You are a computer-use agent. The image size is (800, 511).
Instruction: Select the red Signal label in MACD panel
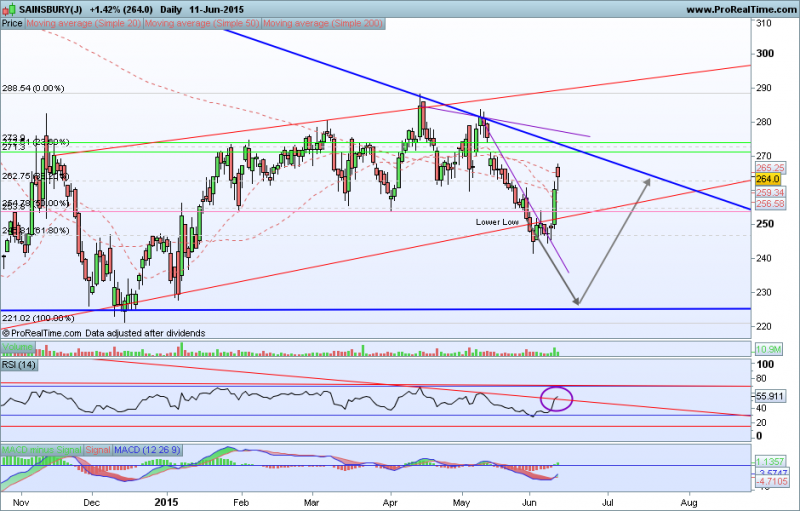(96, 450)
